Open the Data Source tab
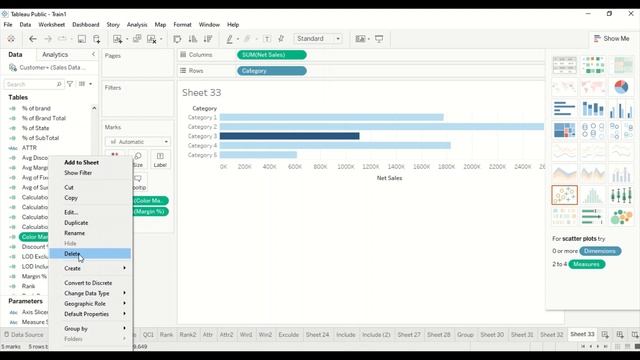This screenshot has width=640, height=360. click(x=24, y=335)
